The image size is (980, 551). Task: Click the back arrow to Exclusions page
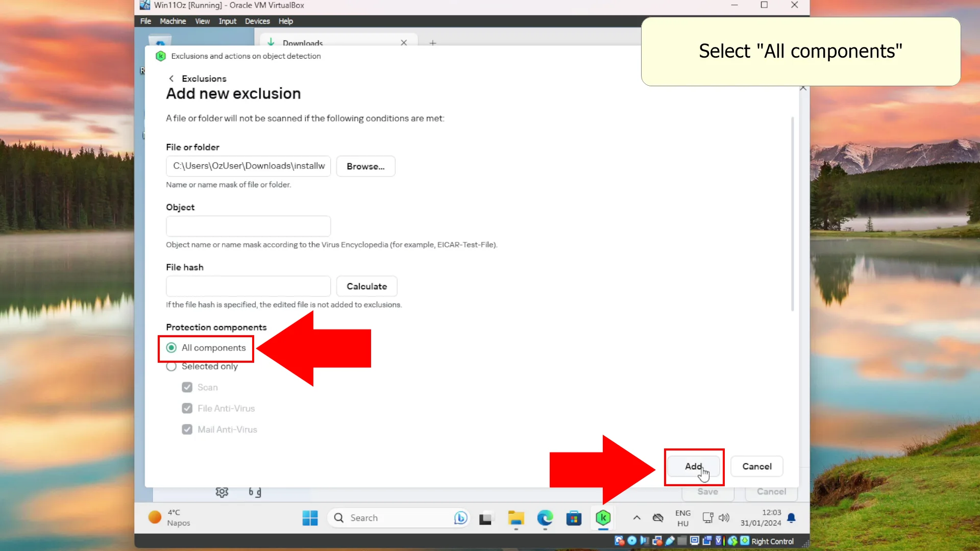(x=171, y=78)
